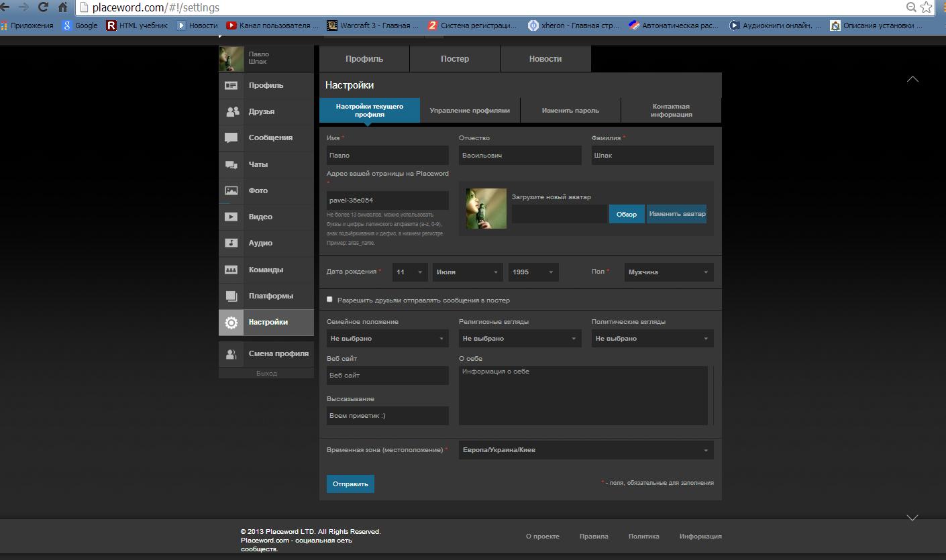Viewport: 946px width, 560px height.
Task: Open the Сообщения messages icon
Action: click(231, 138)
